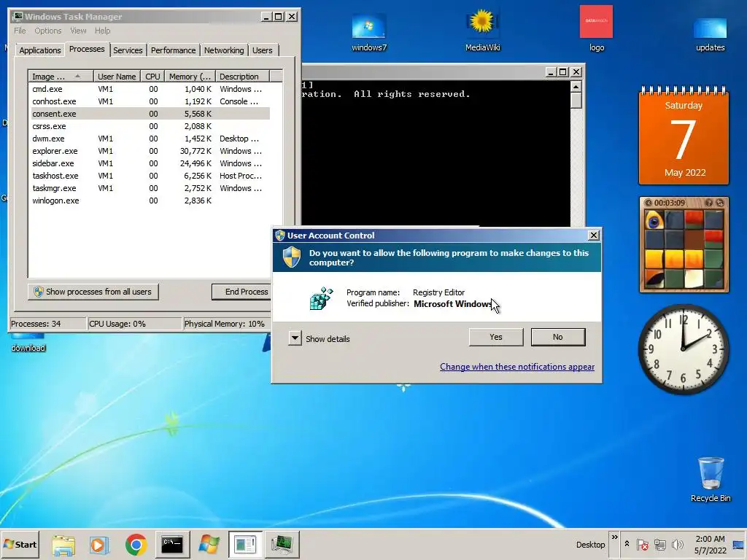Switch to Users tab
This screenshot has width=747, height=560.
pyautogui.click(x=263, y=50)
